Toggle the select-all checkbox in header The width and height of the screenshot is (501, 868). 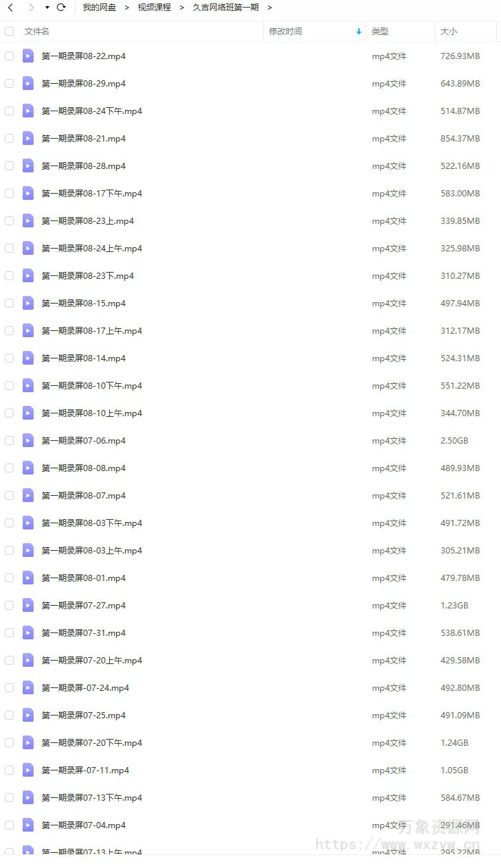9,31
